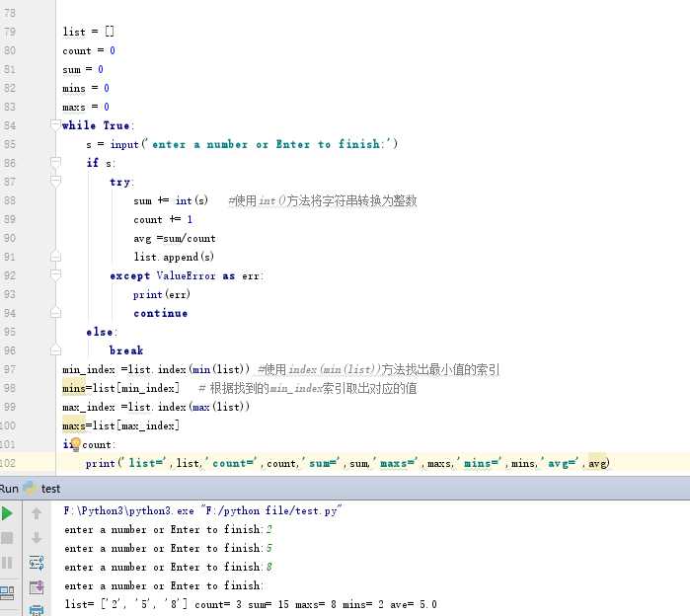690x616 pixels.
Task: Click fold end marker at continue line
Action: pyautogui.click(x=55, y=313)
